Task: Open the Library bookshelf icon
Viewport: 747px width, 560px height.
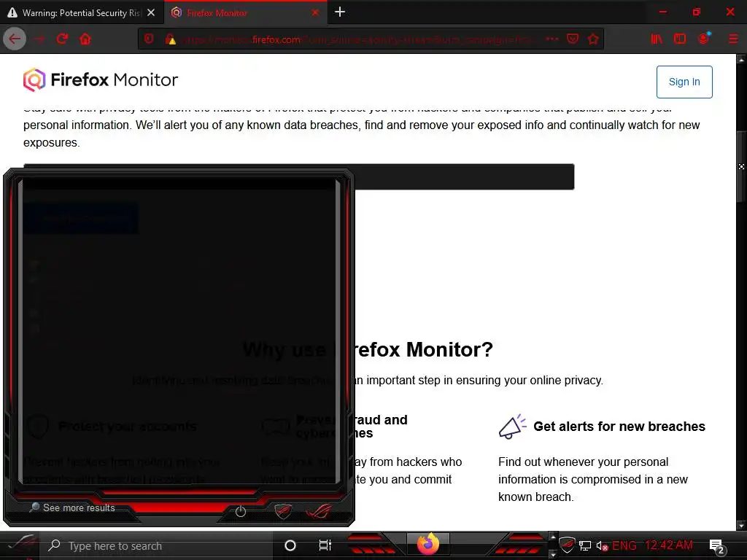Action: coord(657,39)
